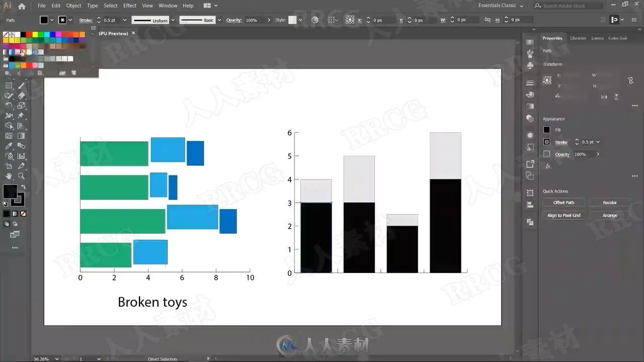Screen dimensions: 644x362
Task: Flip horizontally icon in Transform section
Action: pyautogui.click(x=604, y=97)
